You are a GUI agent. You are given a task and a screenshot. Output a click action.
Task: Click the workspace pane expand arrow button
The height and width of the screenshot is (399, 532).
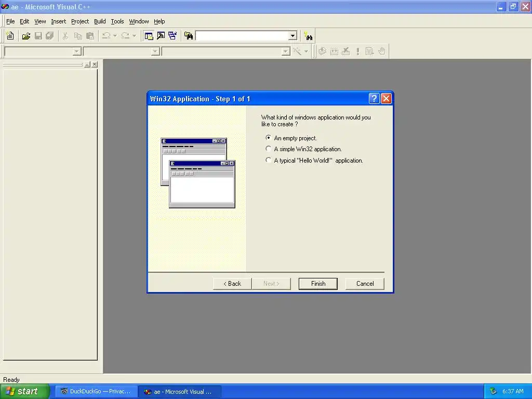(x=87, y=64)
